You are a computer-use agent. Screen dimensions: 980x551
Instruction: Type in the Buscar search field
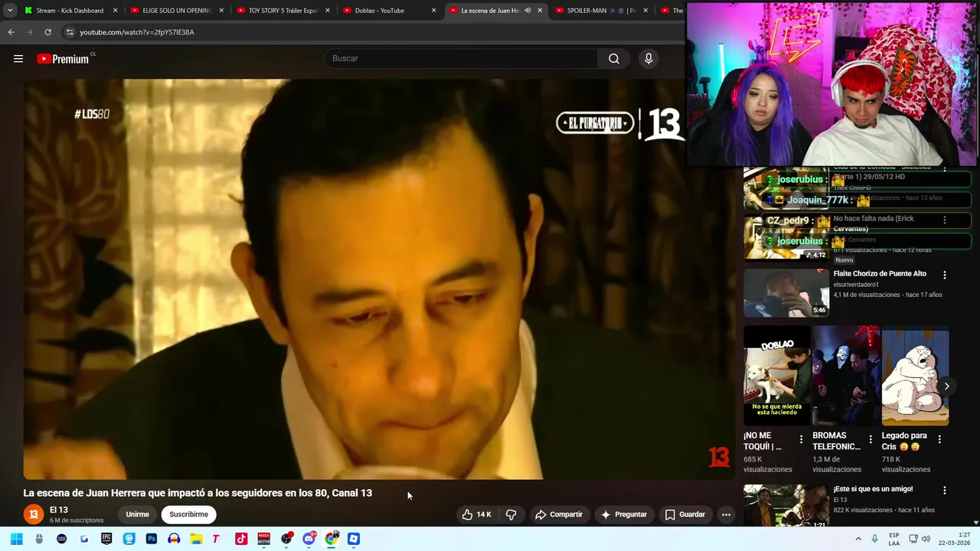click(x=462, y=59)
